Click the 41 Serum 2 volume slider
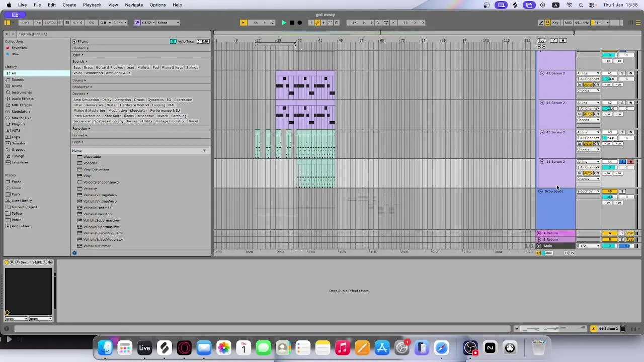The height and width of the screenshot is (362, 644). (x=610, y=79)
